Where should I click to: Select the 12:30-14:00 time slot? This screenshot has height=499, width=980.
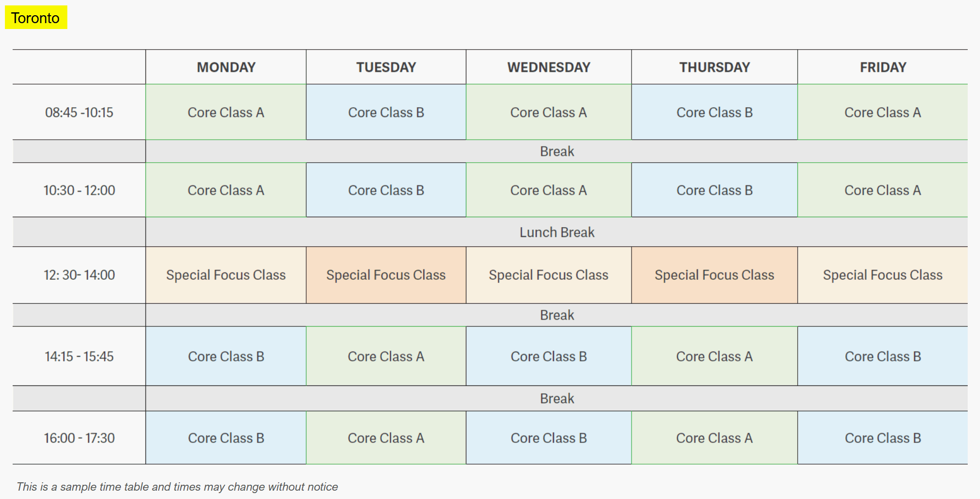click(x=79, y=275)
